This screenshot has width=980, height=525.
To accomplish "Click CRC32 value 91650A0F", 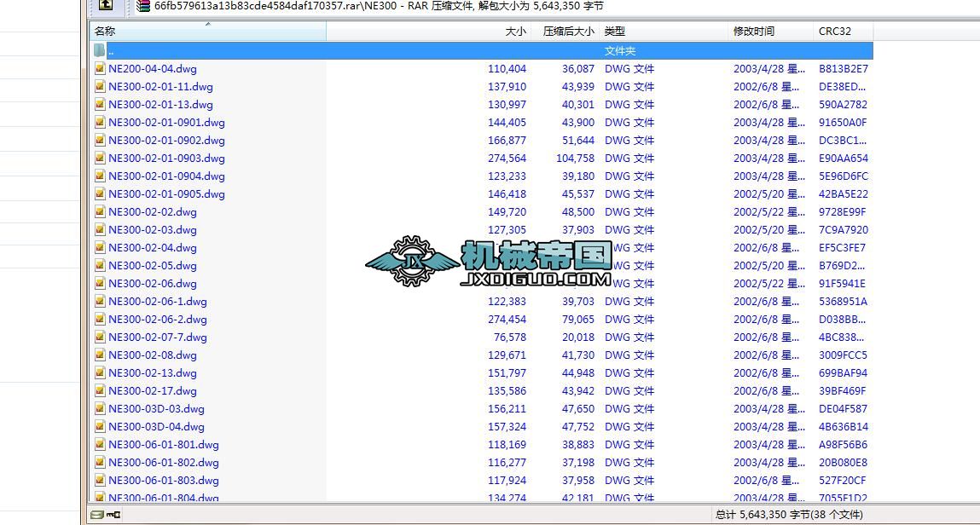I will (x=843, y=123).
